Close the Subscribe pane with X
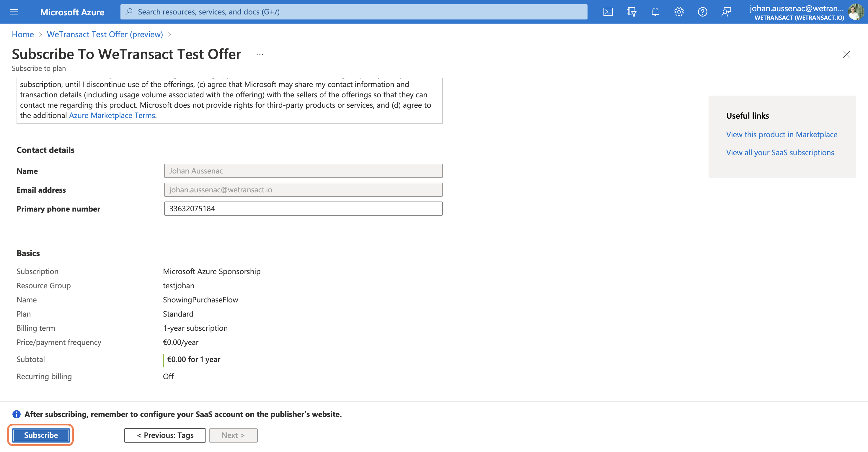The height and width of the screenshot is (452, 868). click(x=846, y=54)
